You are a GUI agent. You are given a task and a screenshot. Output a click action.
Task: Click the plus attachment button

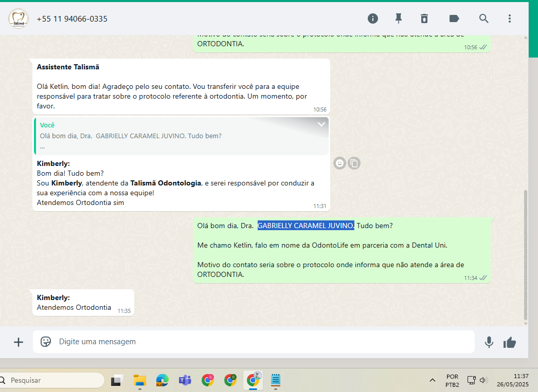click(19, 342)
